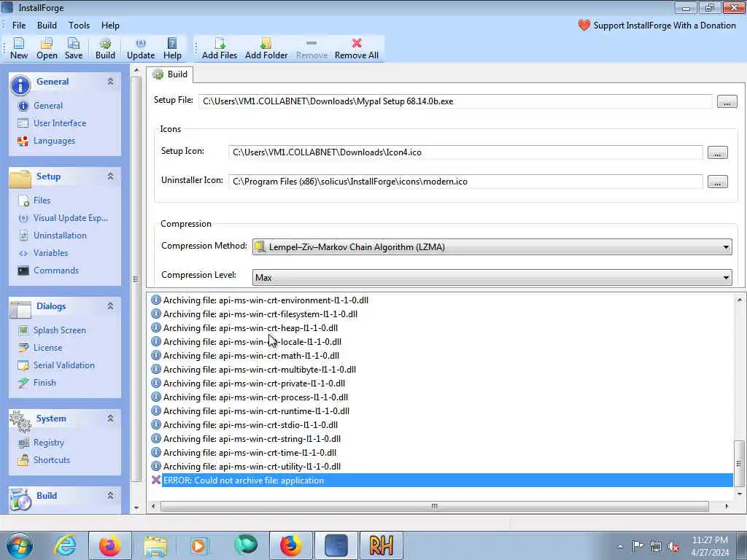Launch Internet Explorer from taskbar
The image size is (747, 560).
[65, 545]
